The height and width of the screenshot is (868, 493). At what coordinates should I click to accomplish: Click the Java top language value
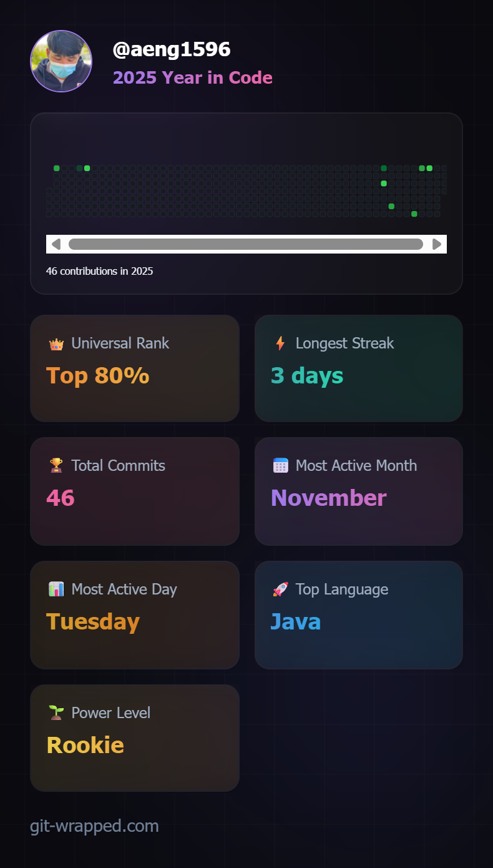tap(296, 622)
